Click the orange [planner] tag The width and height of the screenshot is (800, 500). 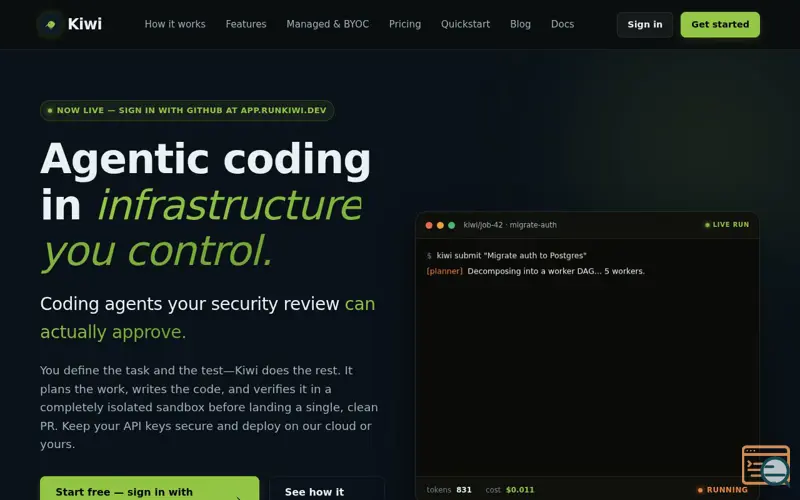coord(444,271)
